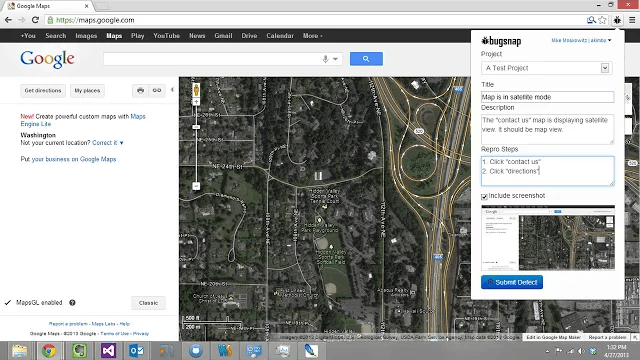Expand the Correct it location dropdown
The height and width of the screenshot is (360, 640).
coord(108,143)
